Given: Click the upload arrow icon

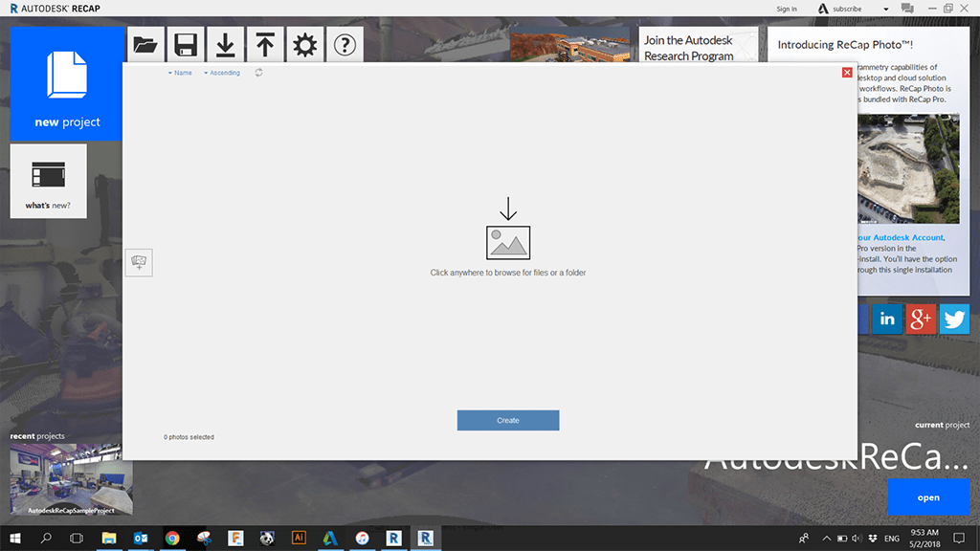Looking at the screenshot, I should click(x=265, y=45).
